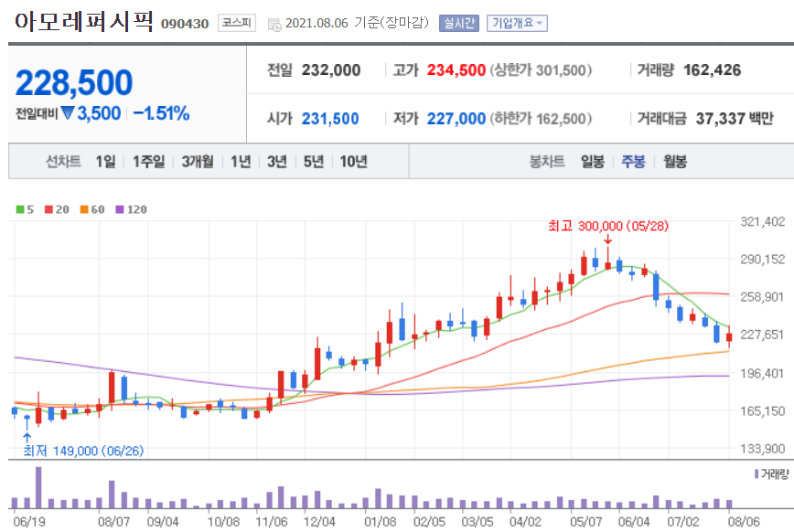Click the 하한가 162,500 text
Image resolution: width=794 pixels, height=532 pixels.
[541, 119]
